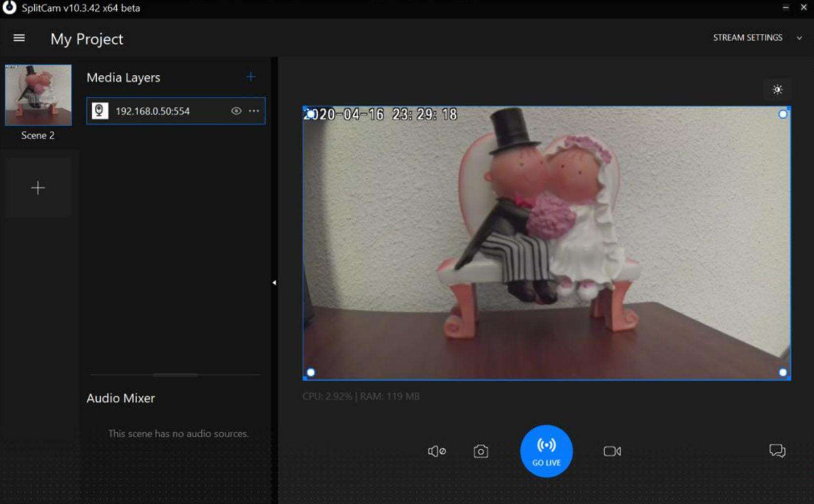Collapse the left panel with arrow handle
The image size is (814, 504).
pos(274,283)
